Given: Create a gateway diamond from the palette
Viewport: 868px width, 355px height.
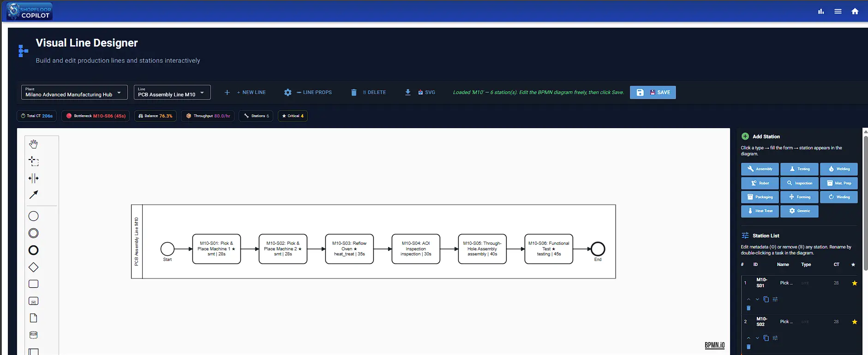Looking at the screenshot, I should (34, 267).
